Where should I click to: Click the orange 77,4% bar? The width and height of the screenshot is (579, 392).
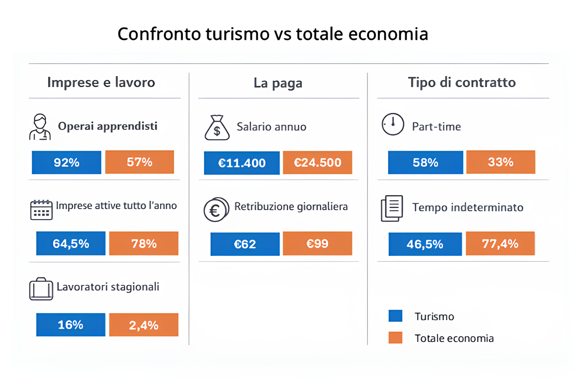(500, 244)
